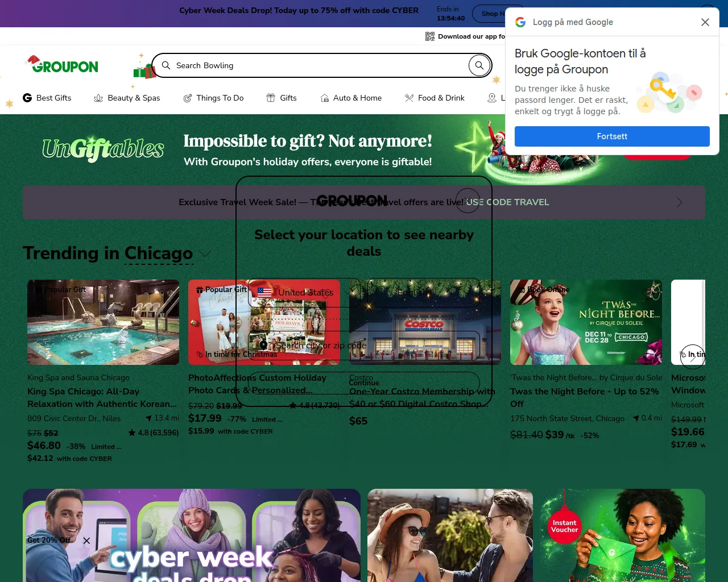This screenshot has height=582, width=728.
Task: Click the Cyber Week Deals Drop announcement text
Action: (299, 10)
